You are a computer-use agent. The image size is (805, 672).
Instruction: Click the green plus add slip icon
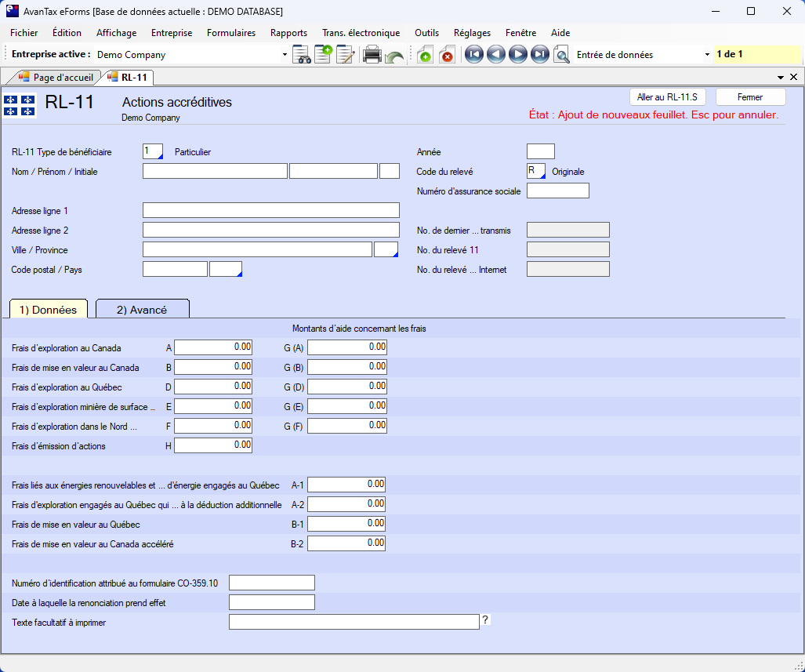(424, 55)
